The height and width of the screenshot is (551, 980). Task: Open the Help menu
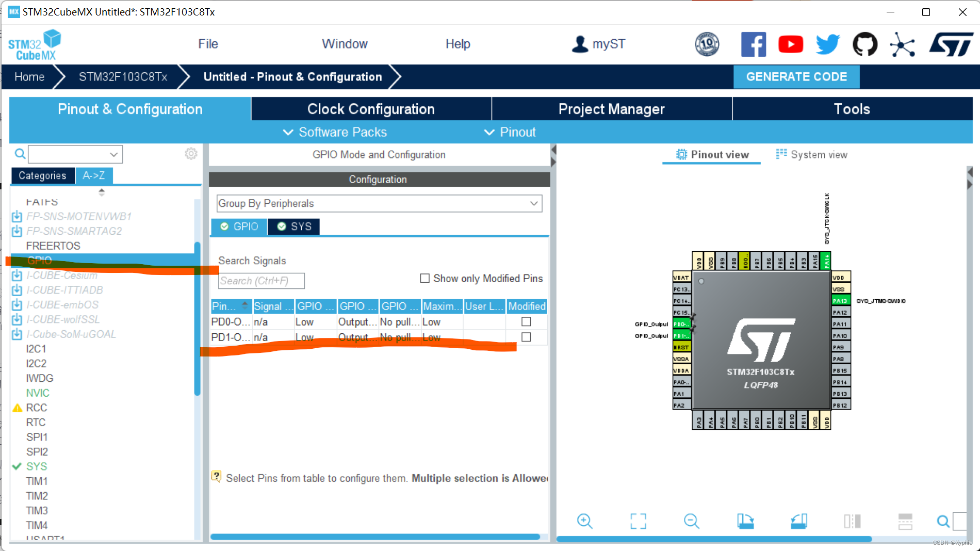coord(458,44)
